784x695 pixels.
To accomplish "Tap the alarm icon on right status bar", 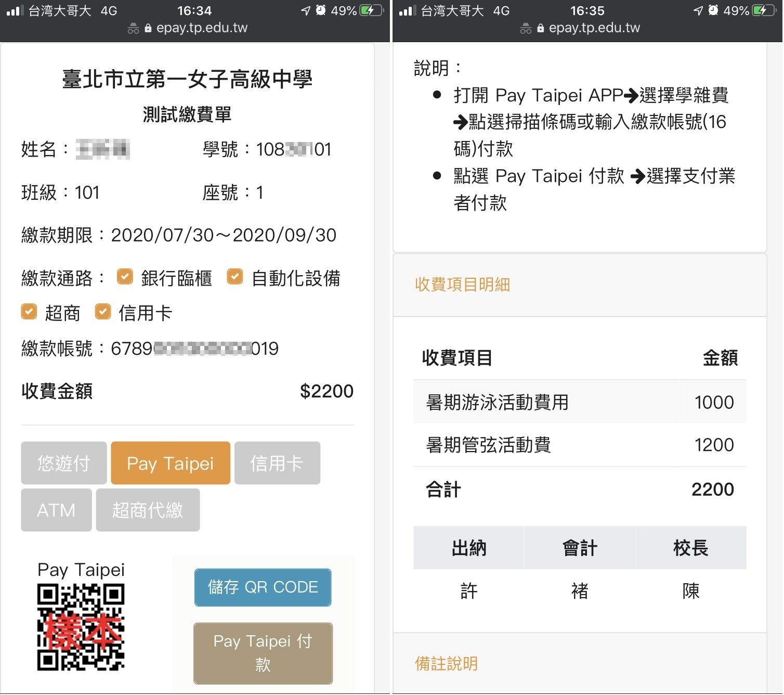I will 714,10.
